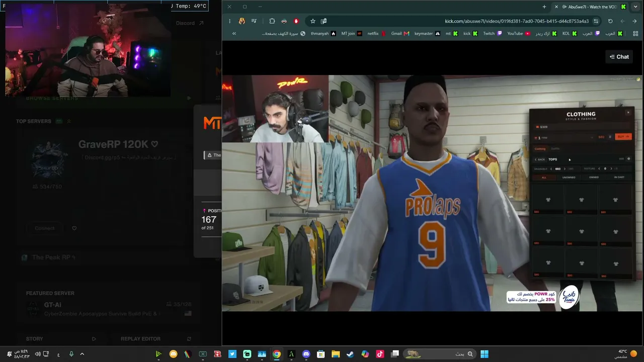Open REPLAY EDITOR in FiveM window
Viewport: 644px width, 362px height.
(156, 339)
